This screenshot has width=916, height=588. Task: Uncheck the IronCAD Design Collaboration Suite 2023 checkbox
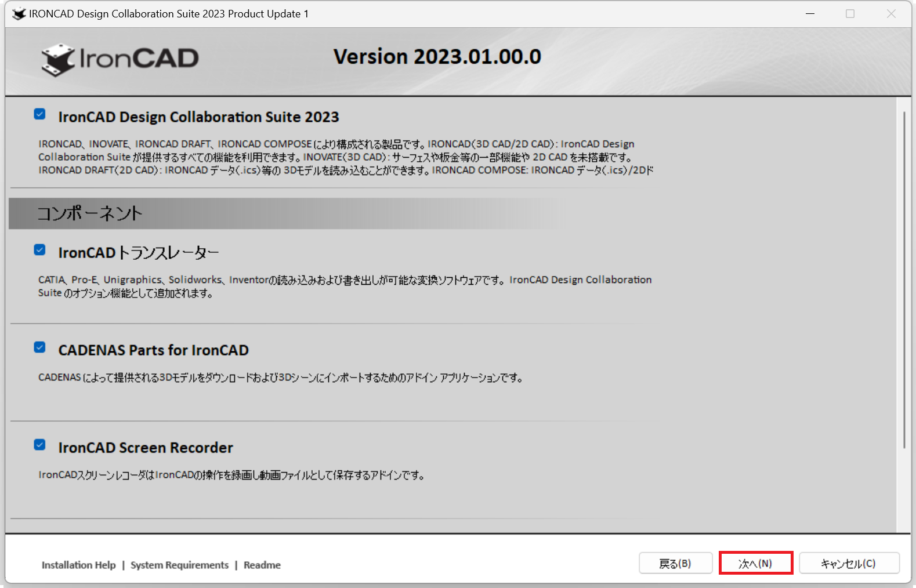point(39,114)
